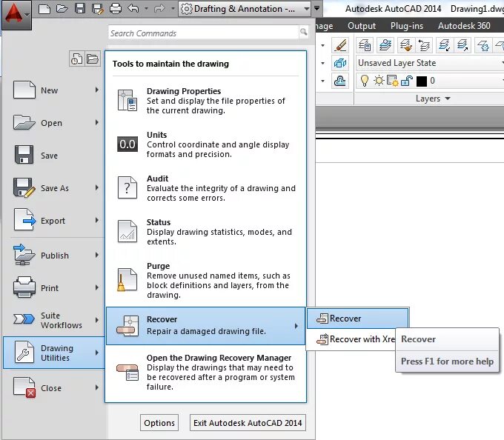
Task: Run the Audit tool
Action: pyautogui.click(x=206, y=188)
